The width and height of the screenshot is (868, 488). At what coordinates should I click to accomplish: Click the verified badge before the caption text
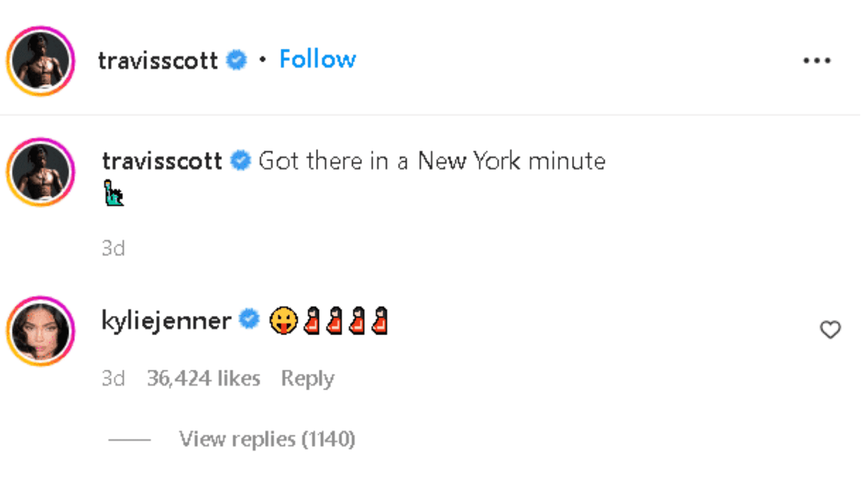pyautogui.click(x=241, y=160)
